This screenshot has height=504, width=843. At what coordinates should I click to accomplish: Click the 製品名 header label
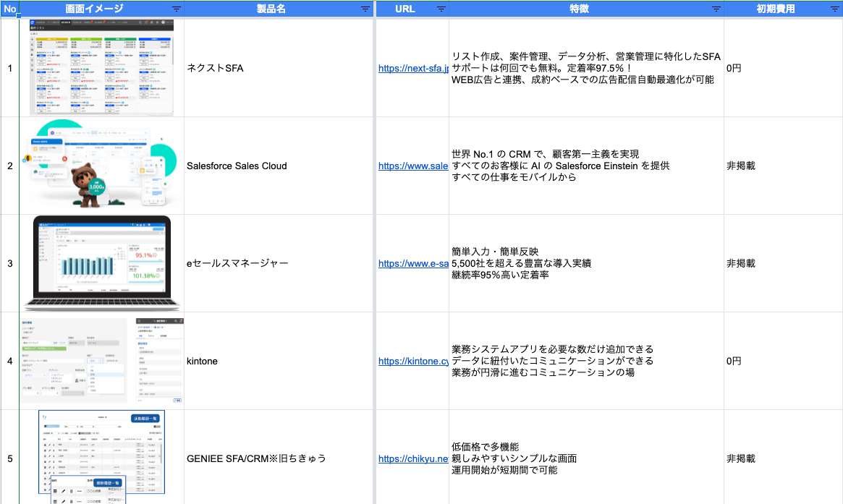tap(271, 9)
